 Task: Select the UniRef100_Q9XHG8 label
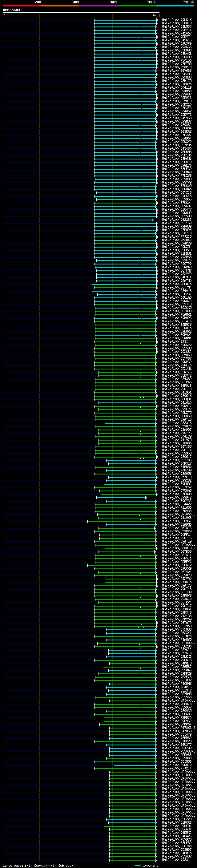click(177, 78)
